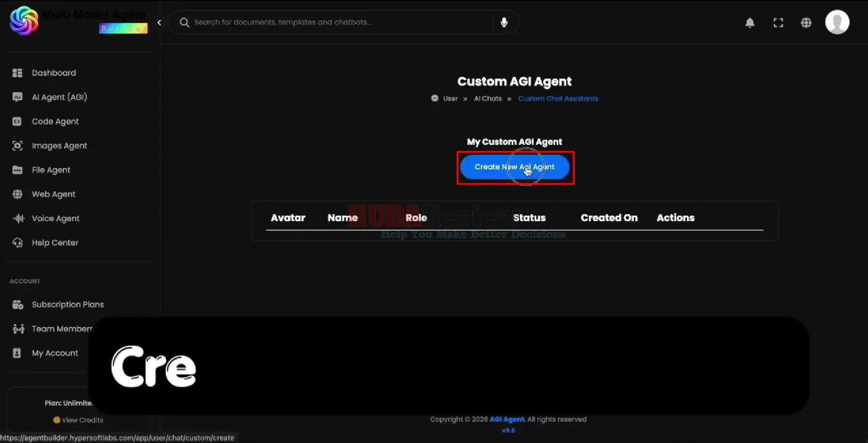Select Voice Agent in sidebar
This screenshot has height=443, width=868.
(x=55, y=218)
